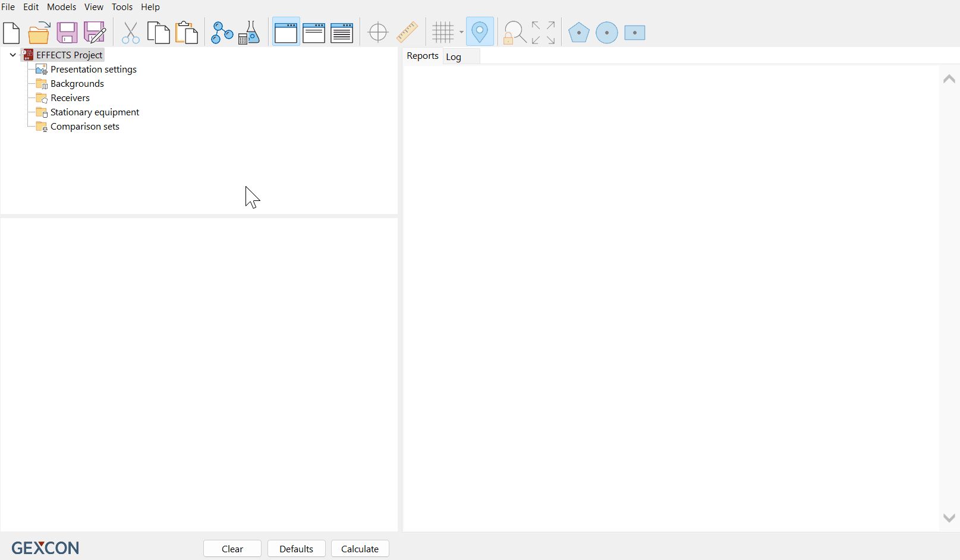Select the circle shape tool
This screenshot has width=960, height=560.
point(607,33)
